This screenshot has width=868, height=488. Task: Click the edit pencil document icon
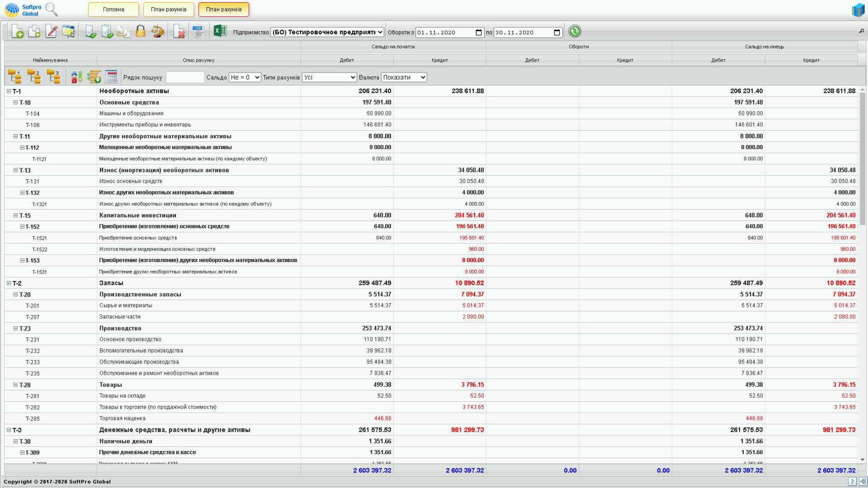[51, 31]
